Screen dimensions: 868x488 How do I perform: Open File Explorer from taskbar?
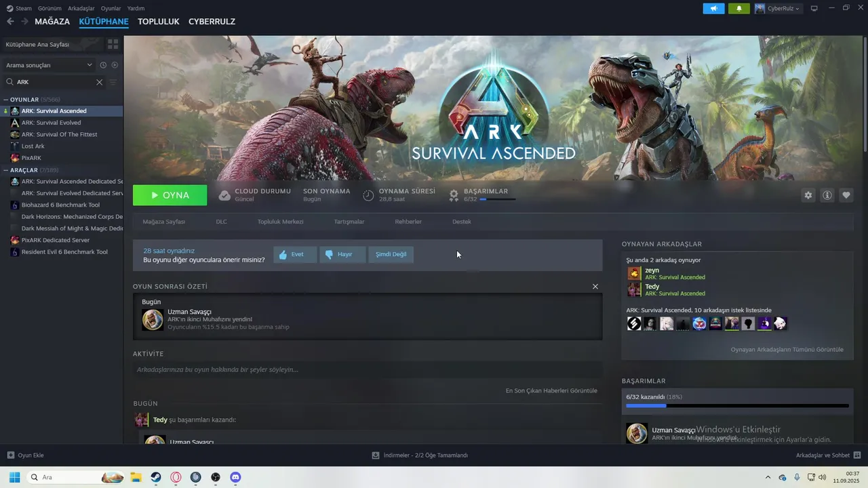(136, 477)
